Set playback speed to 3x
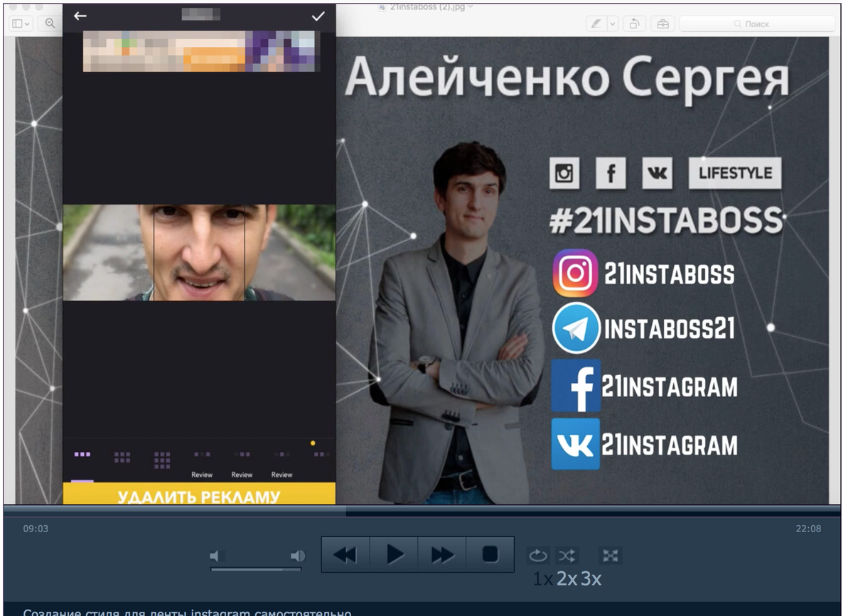Screen dimensions: 853x616 tap(591, 579)
